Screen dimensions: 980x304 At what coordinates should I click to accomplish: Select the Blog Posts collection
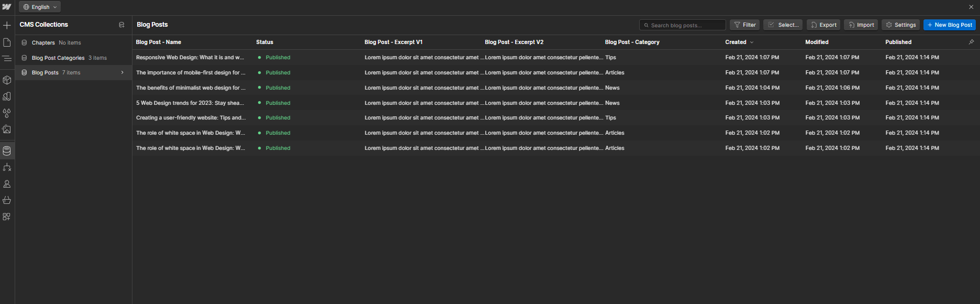coord(73,72)
